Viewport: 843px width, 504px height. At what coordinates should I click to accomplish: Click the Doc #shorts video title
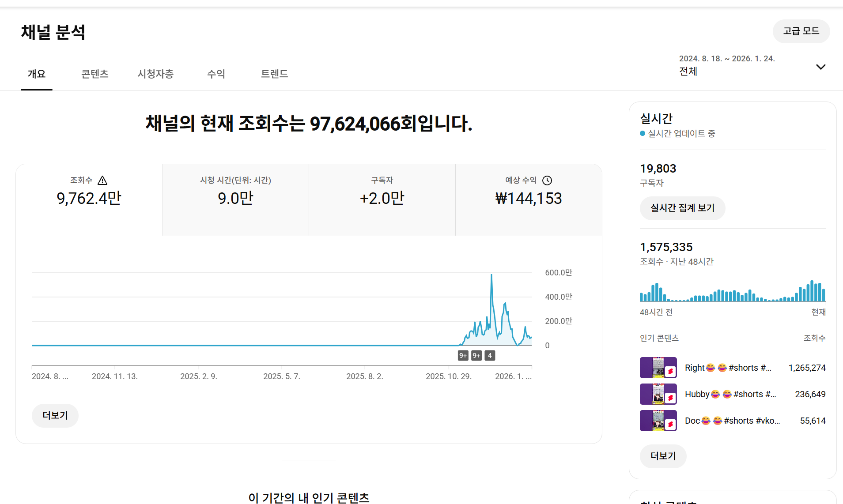coord(732,421)
